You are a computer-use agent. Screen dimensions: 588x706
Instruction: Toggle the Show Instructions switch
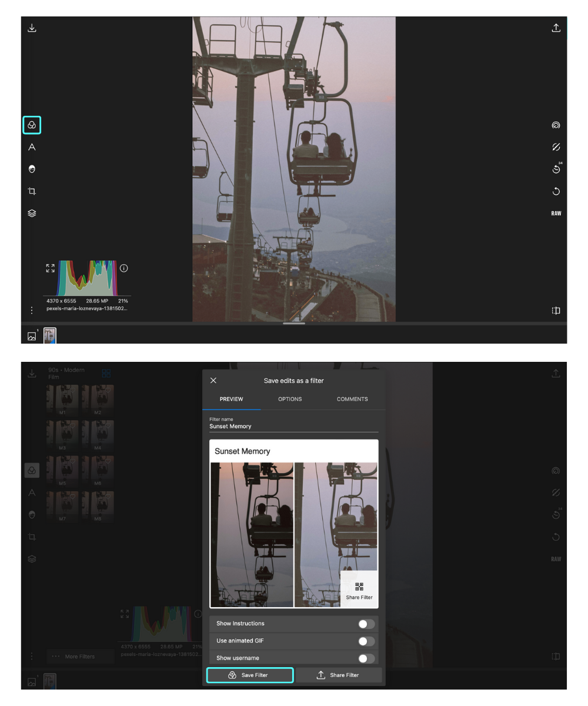(366, 624)
